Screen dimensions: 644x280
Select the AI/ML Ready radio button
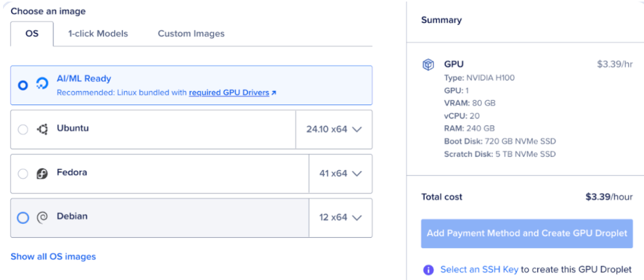[23, 85]
